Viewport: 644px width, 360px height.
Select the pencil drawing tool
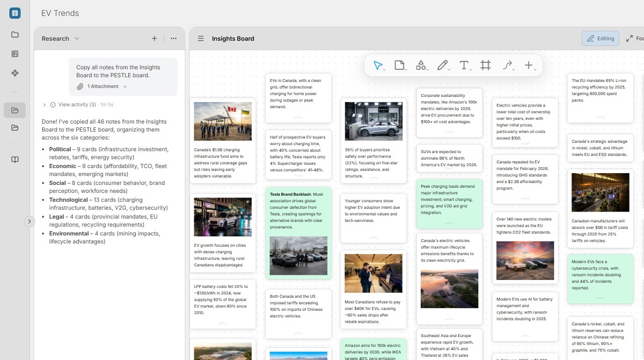(442, 66)
